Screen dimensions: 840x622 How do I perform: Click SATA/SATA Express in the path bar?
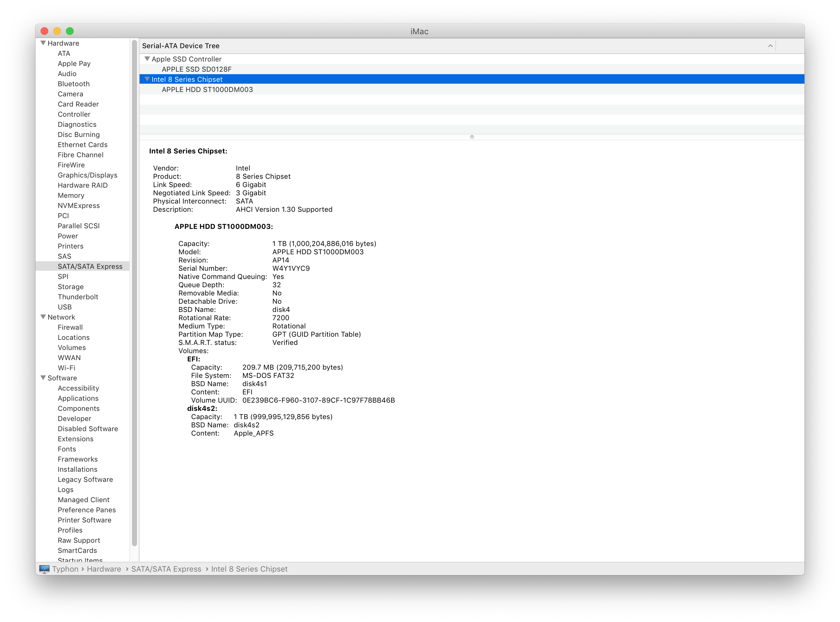(x=166, y=569)
